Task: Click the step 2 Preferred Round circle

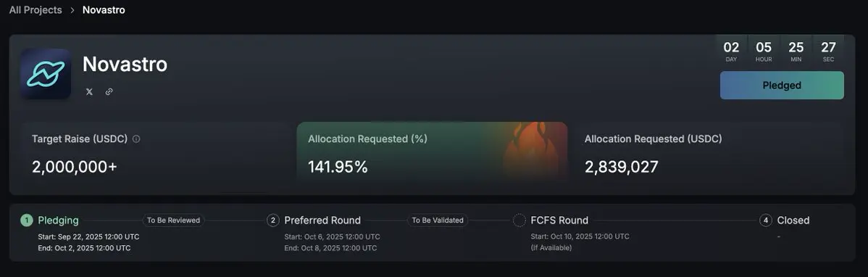Action: pos(273,220)
